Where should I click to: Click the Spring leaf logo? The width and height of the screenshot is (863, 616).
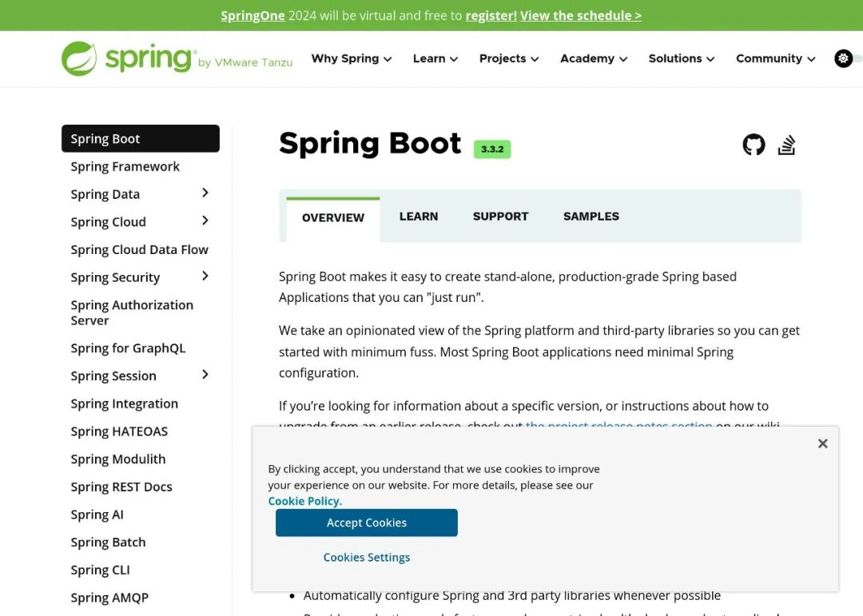[78, 58]
